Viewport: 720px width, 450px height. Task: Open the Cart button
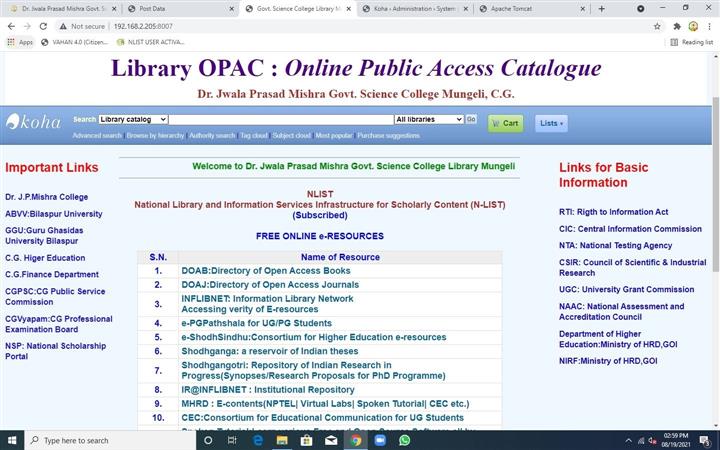[505, 123]
